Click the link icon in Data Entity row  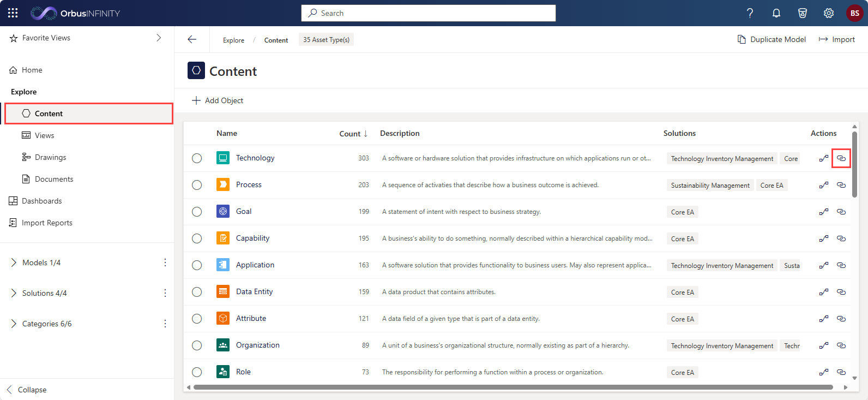[841, 292]
